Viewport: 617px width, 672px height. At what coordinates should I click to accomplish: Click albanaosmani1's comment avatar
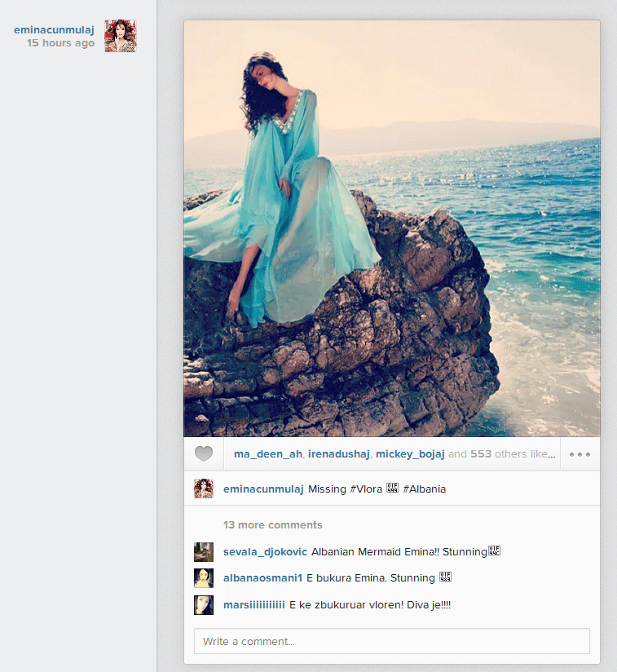(x=204, y=578)
